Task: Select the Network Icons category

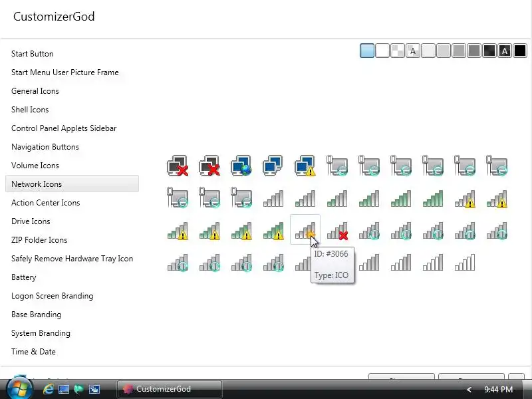Action: (x=72, y=184)
